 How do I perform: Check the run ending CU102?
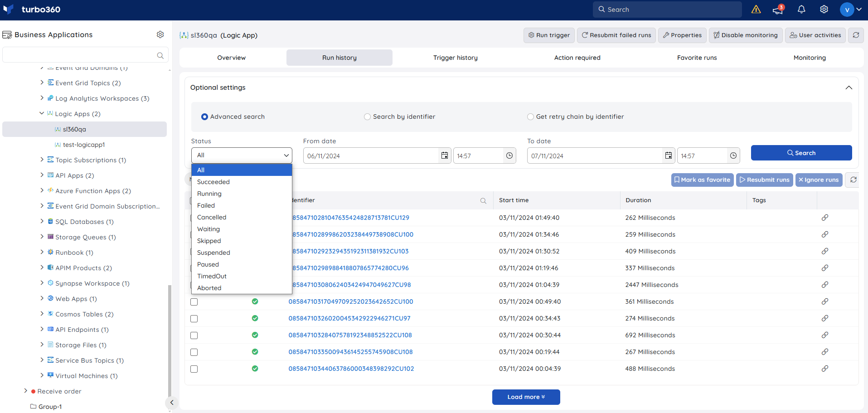tap(194, 369)
